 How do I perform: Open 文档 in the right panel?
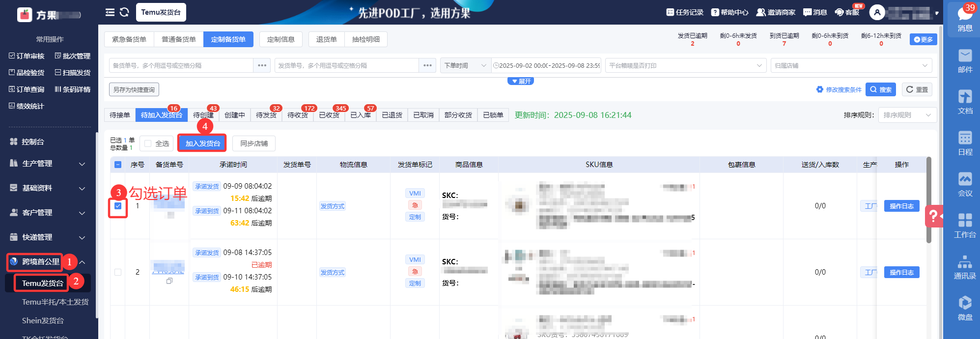[x=965, y=102]
